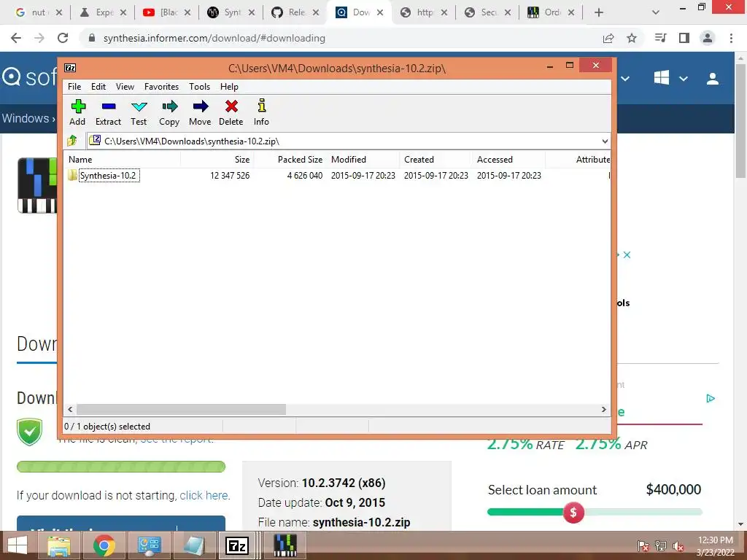Delete using the red X tool
This screenshot has height=560, width=747.
click(x=231, y=112)
